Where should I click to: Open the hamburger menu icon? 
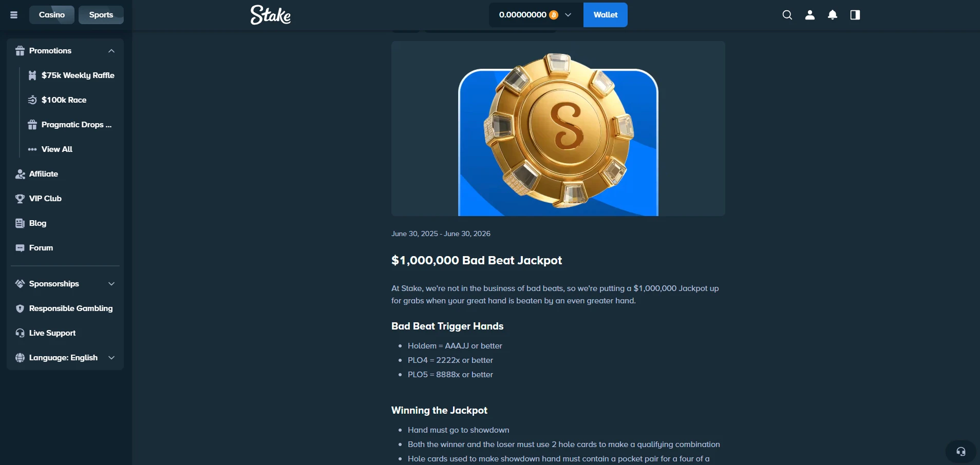tap(14, 15)
